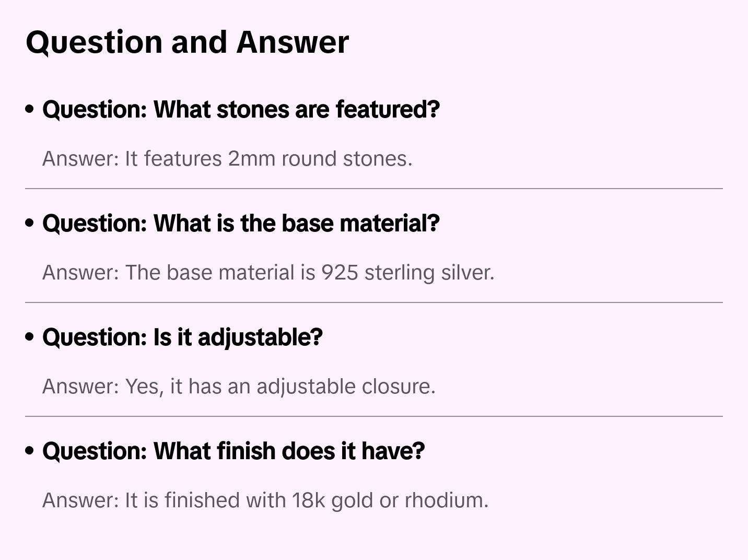Open the "What finish does it have?" question

233,451
